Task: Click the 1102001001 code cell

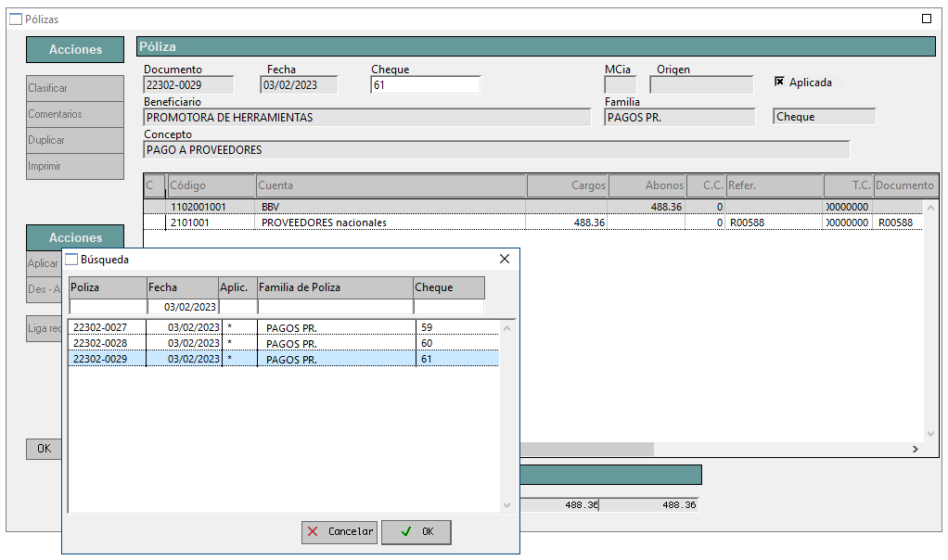Action: click(x=210, y=207)
